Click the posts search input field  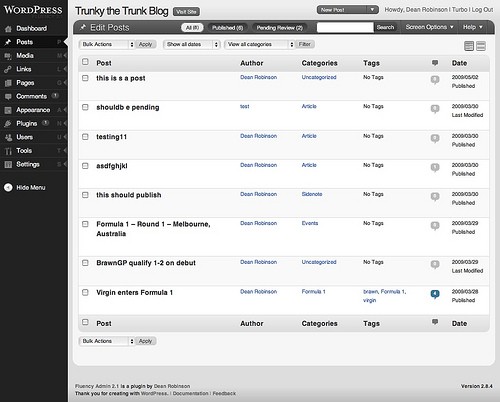pyautogui.click(x=345, y=27)
